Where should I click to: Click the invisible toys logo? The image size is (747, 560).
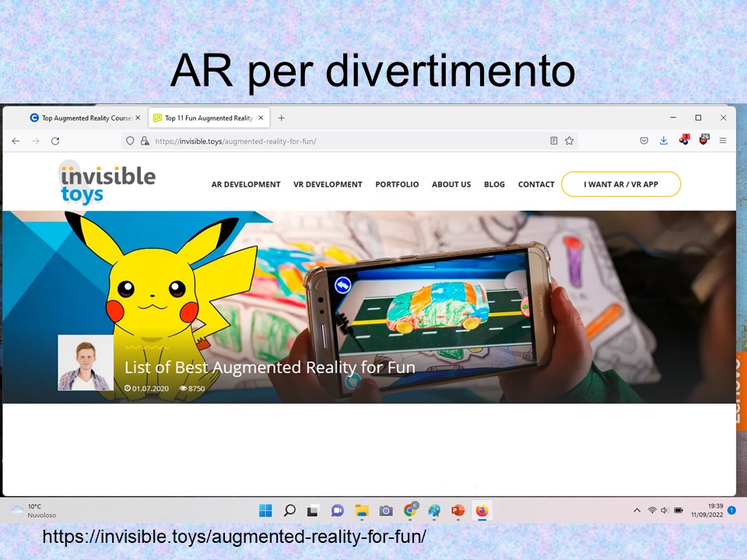tap(107, 183)
